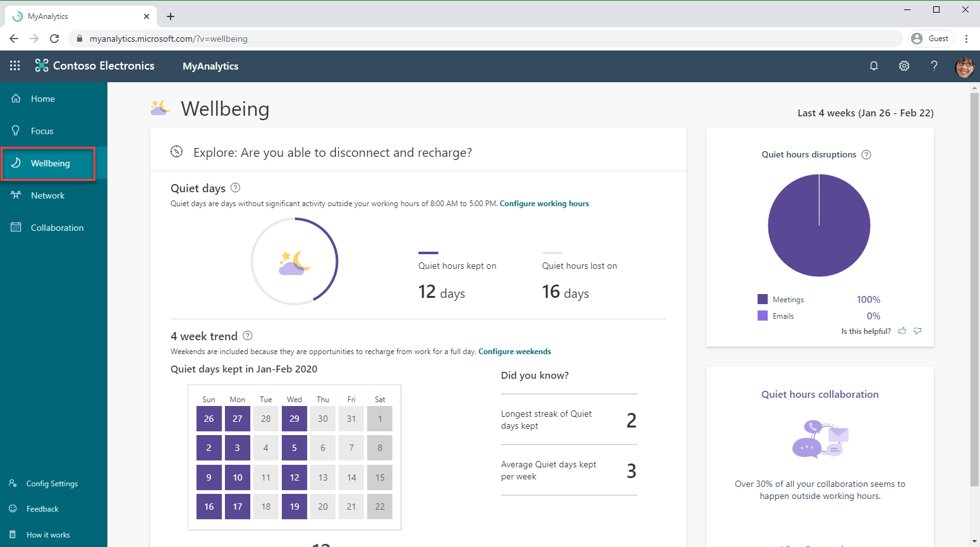Click the How it works document icon

(13, 534)
